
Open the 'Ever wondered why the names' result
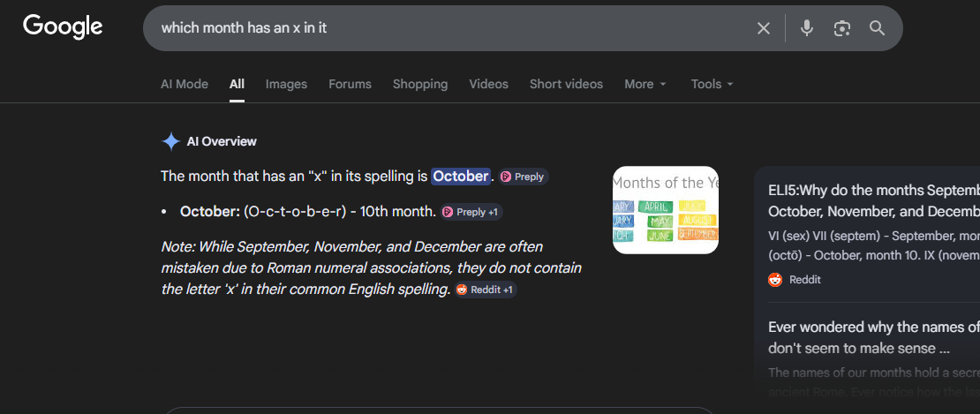pos(874,337)
